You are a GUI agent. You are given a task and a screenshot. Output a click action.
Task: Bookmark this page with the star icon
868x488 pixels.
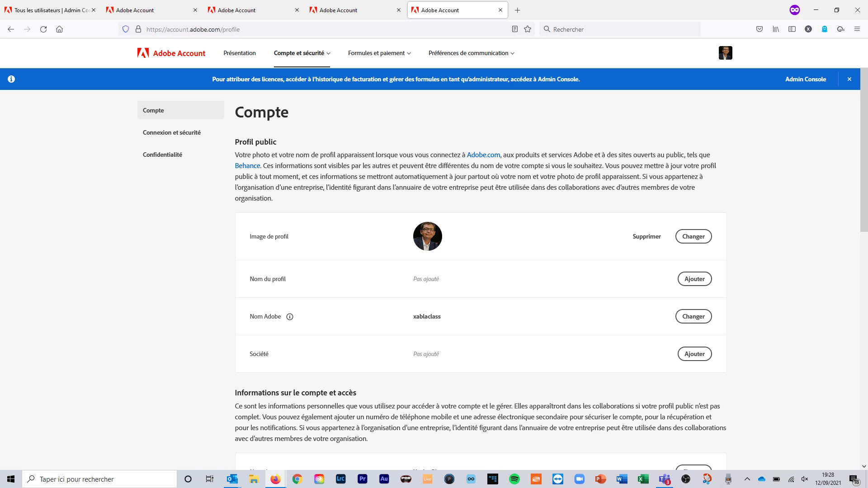[527, 29]
